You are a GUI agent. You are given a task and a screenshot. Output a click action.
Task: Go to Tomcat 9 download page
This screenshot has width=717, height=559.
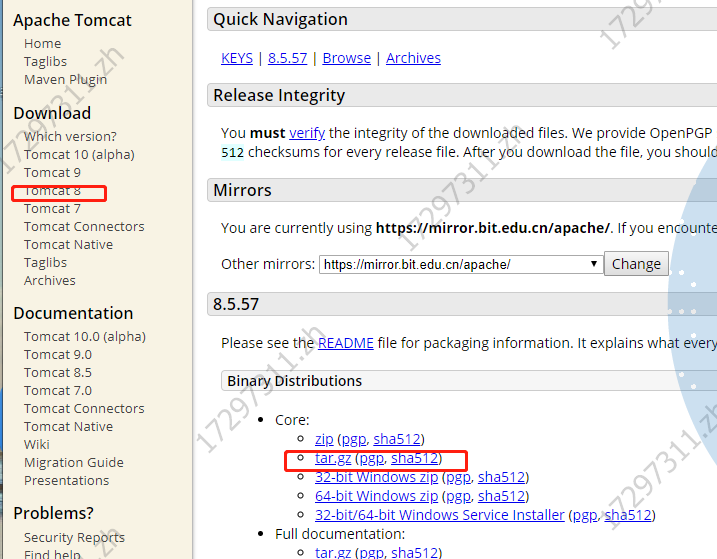pyautogui.click(x=52, y=172)
